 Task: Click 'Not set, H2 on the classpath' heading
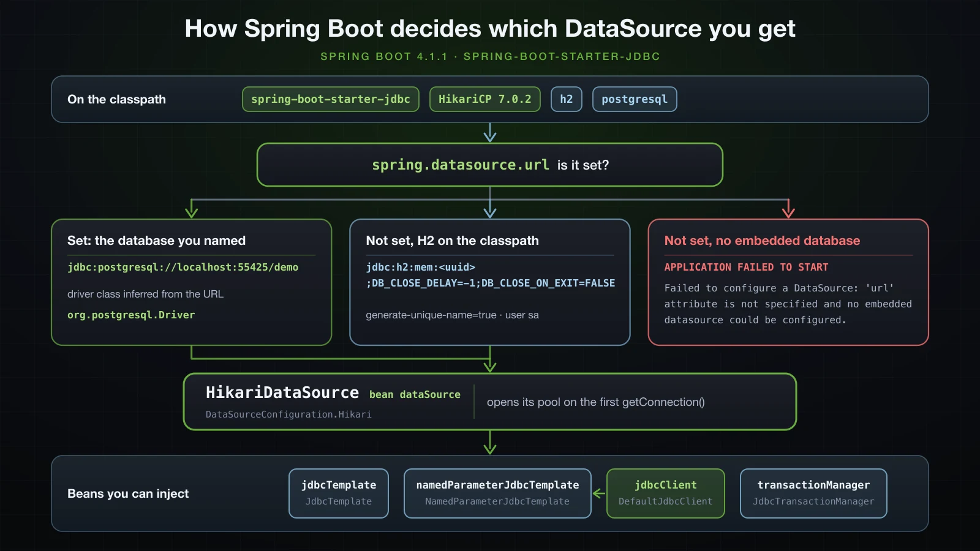click(452, 241)
